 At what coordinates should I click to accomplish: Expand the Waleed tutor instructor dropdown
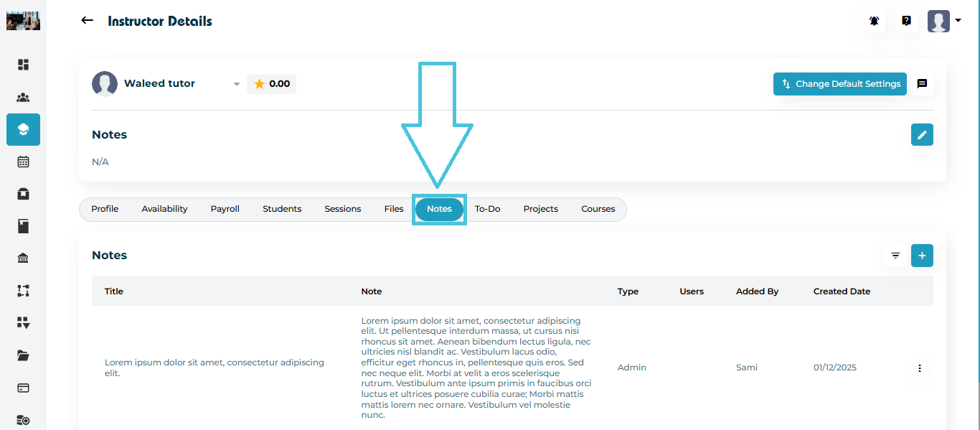[236, 85]
